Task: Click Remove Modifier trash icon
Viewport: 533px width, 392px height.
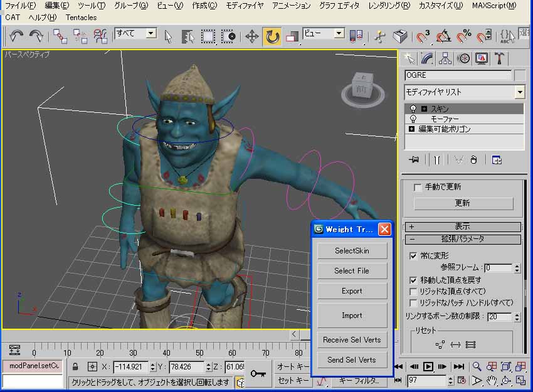Action: pos(473,160)
